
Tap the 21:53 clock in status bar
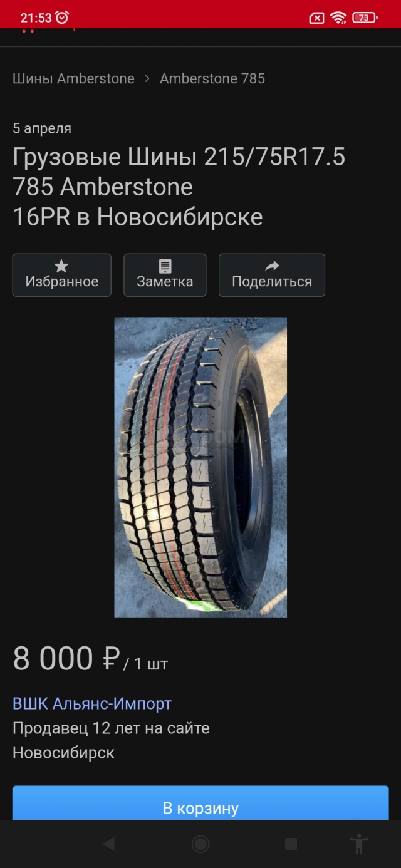click(36, 18)
